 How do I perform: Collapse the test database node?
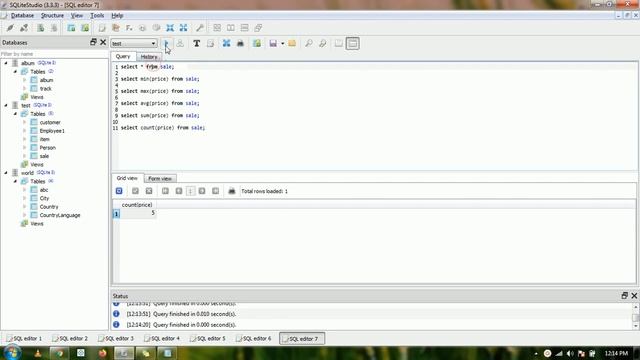tap(6, 105)
